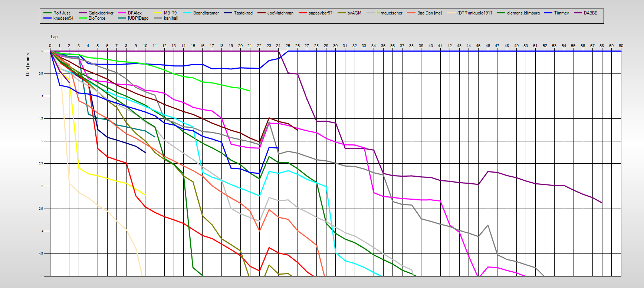Select JoeWatchman legend entry

[280, 13]
